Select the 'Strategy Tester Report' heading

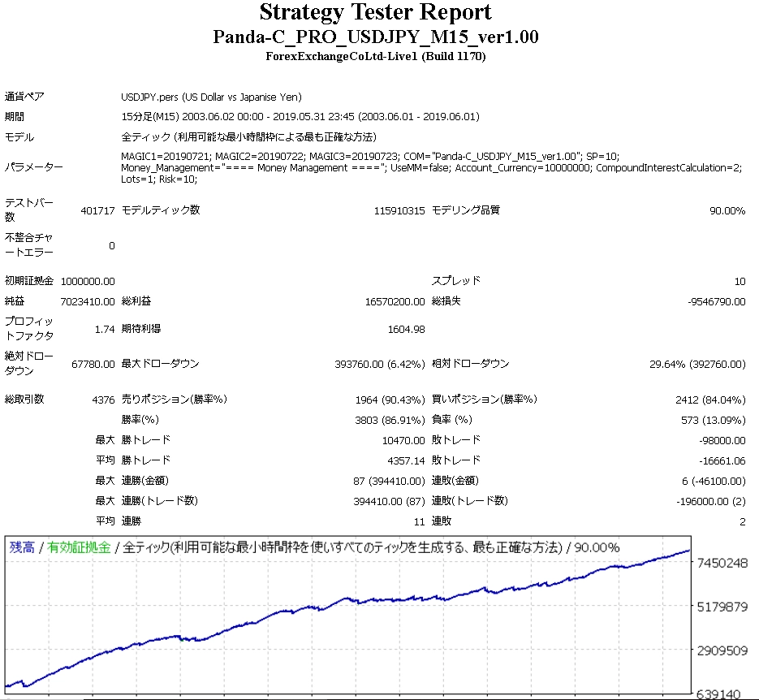pos(376,12)
